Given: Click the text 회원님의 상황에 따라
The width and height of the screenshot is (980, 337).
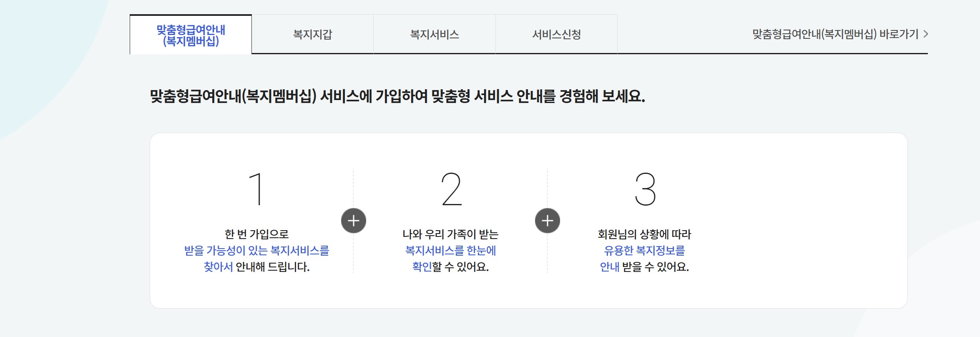Looking at the screenshot, I should coord(644,234).
